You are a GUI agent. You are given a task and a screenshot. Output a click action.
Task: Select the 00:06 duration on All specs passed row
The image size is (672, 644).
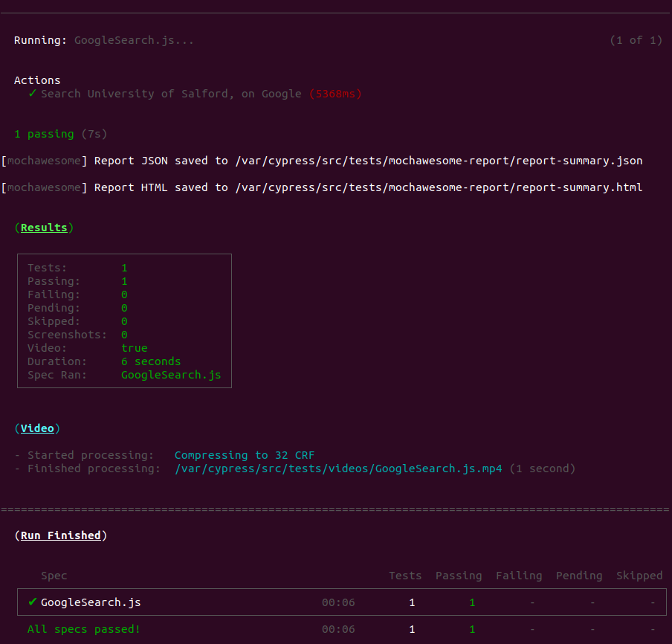(x=338, y=628)
